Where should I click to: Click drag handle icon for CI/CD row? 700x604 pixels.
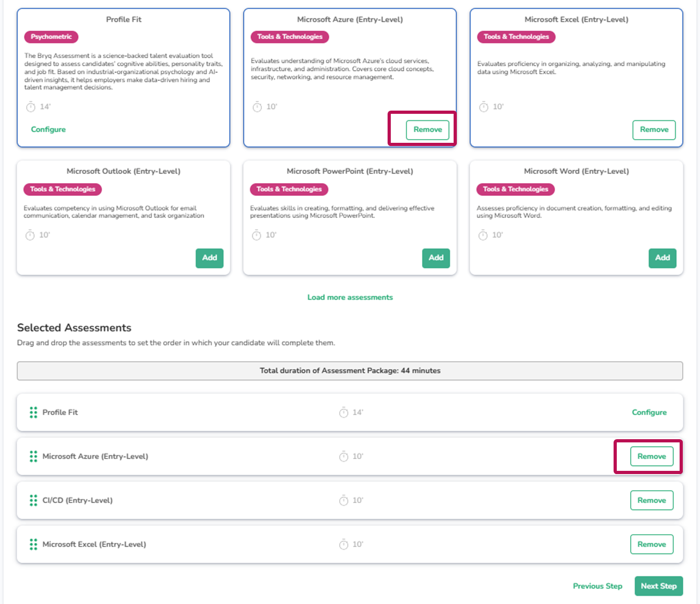click(x=33, y=500)
